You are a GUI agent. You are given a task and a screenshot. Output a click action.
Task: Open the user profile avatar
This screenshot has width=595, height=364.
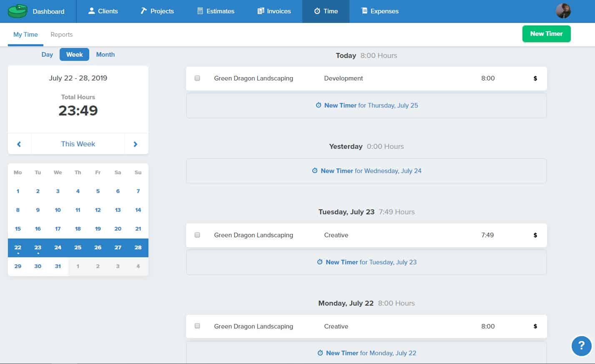tap(563, 11)
